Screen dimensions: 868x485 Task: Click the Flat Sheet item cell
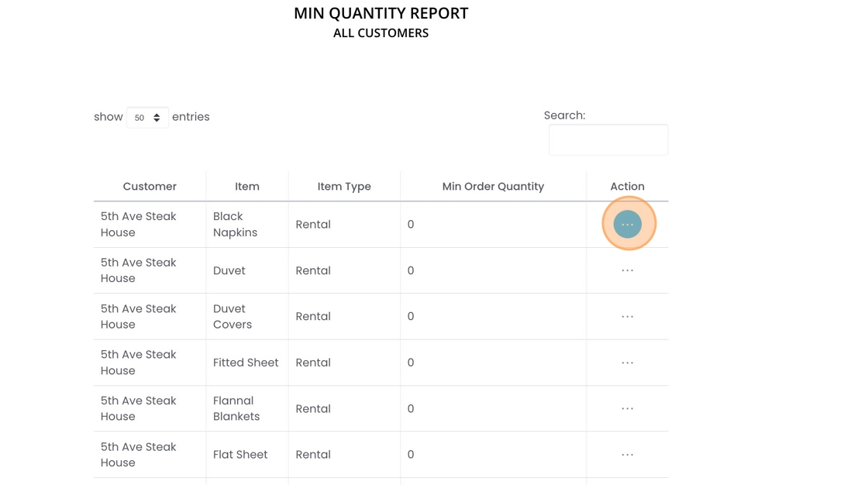[240, 455]
